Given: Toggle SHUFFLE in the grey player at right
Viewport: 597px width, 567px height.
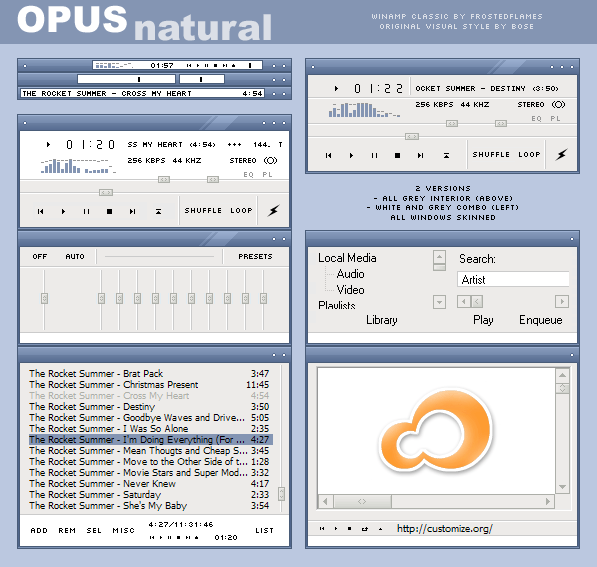Looking at the screenshot, I should (x=491, y=155).
